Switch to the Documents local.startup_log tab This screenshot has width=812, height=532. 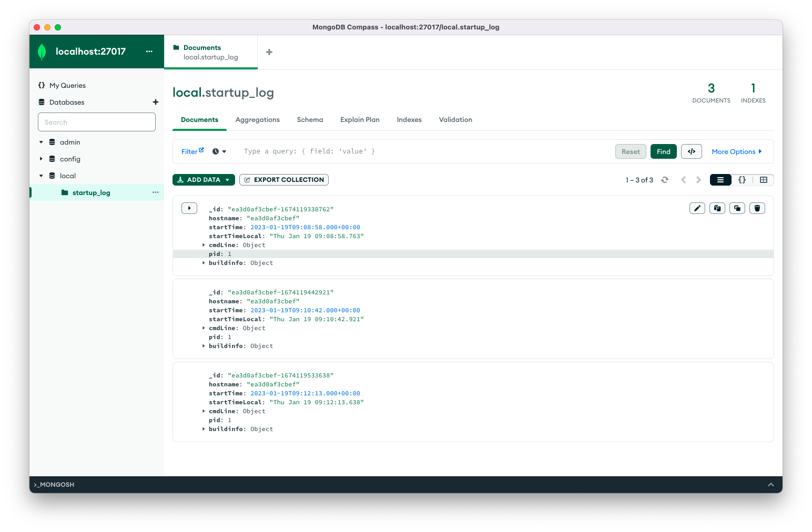[210, 52]
